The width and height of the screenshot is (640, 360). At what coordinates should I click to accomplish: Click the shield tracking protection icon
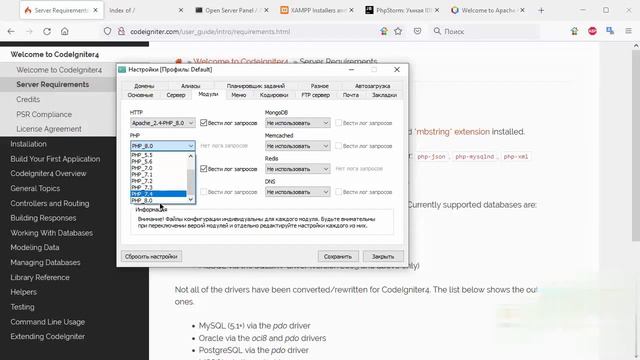coord(107,31)
